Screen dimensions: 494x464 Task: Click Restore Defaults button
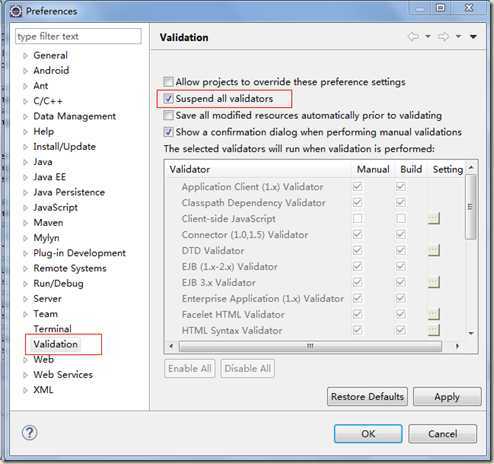point(367,397)
